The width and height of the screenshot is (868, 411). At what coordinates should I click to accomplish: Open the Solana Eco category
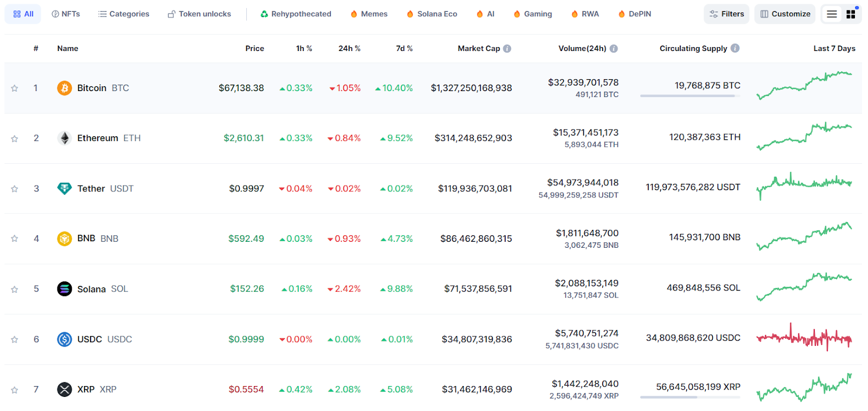pos(432,14)
